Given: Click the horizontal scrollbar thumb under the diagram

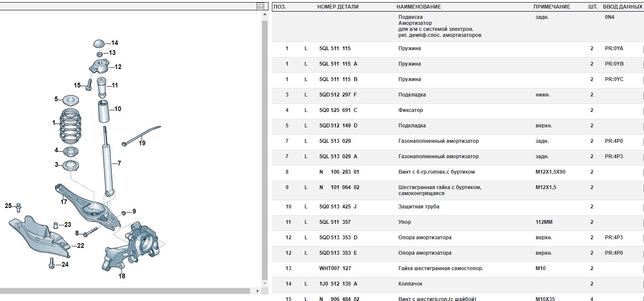Looking at the screenshot, I should 125,291.
